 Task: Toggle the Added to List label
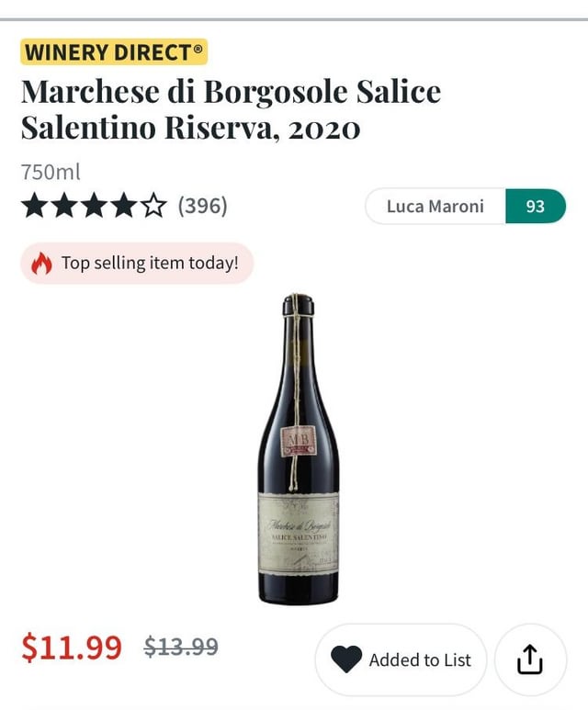point(420,659)
